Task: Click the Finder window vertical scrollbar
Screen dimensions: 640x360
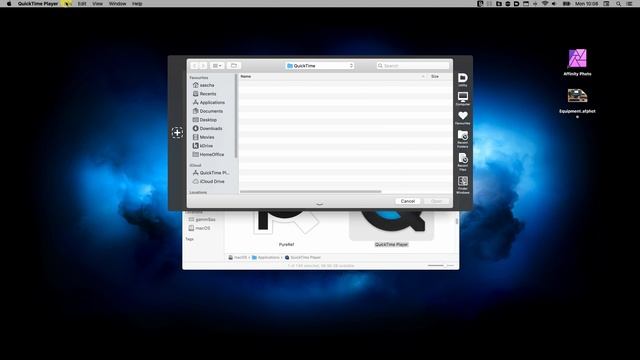Action: tap(456, 221)
